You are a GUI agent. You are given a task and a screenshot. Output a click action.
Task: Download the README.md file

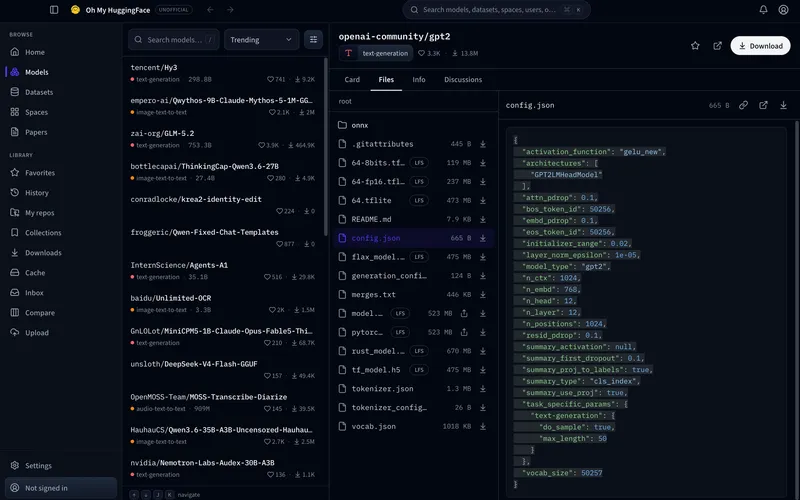[483, 219]
